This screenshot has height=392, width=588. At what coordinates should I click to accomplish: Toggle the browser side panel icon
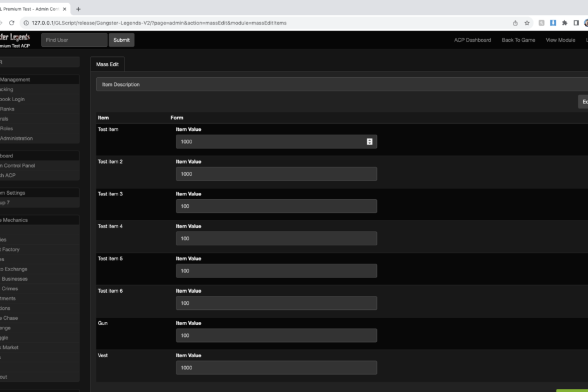tap(577, 23)
